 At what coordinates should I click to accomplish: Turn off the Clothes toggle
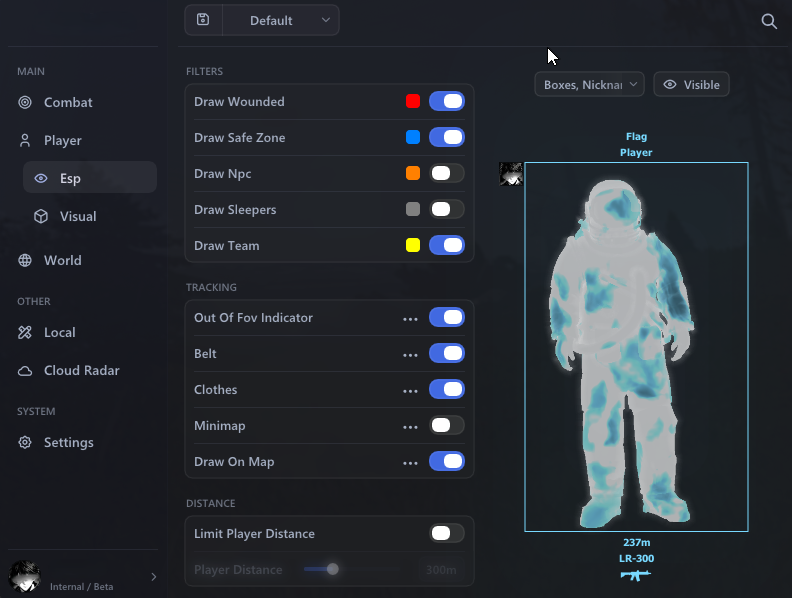447,389
